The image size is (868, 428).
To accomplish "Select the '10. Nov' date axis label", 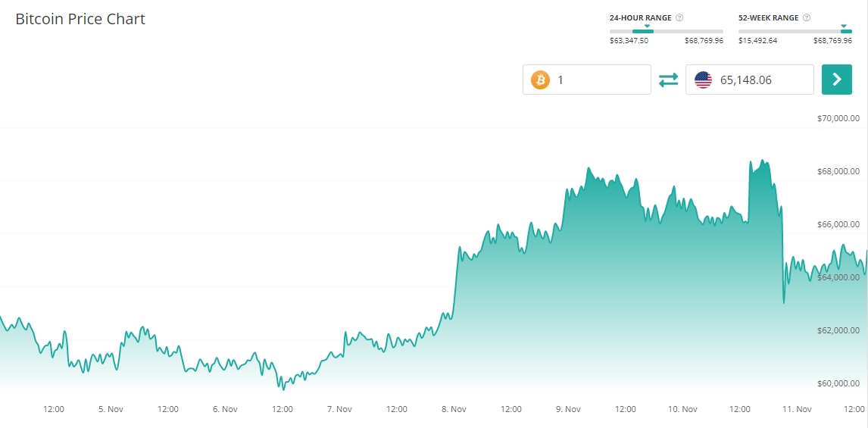I will 682,409.
